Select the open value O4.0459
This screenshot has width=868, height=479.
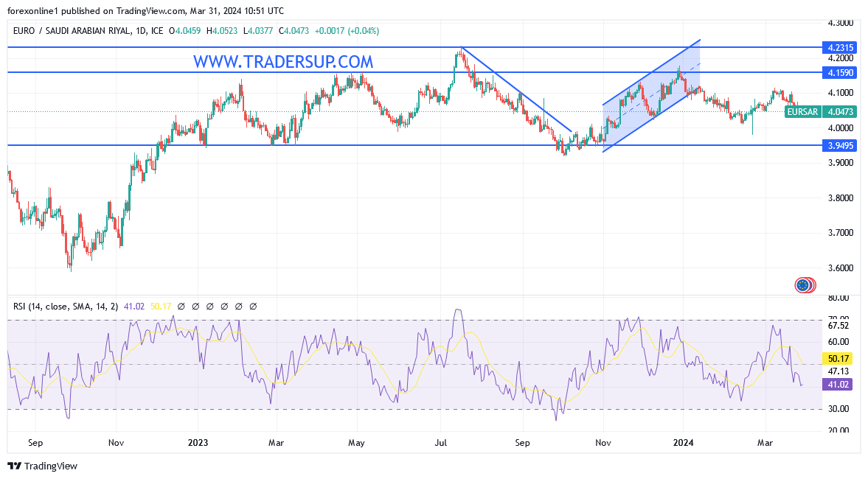pyautogui.click(x=185, y=31)
